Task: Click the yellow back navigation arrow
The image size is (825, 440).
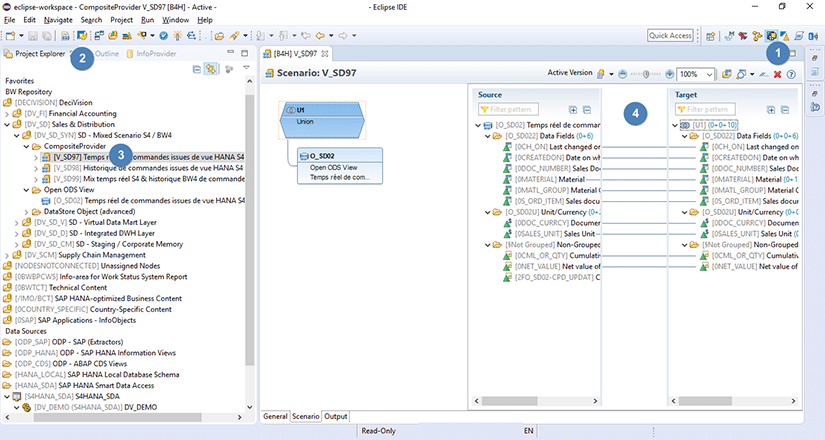Action: tap(319, 36)
